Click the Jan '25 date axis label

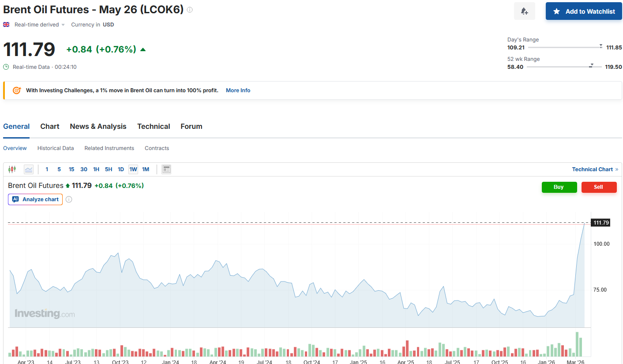358,362
